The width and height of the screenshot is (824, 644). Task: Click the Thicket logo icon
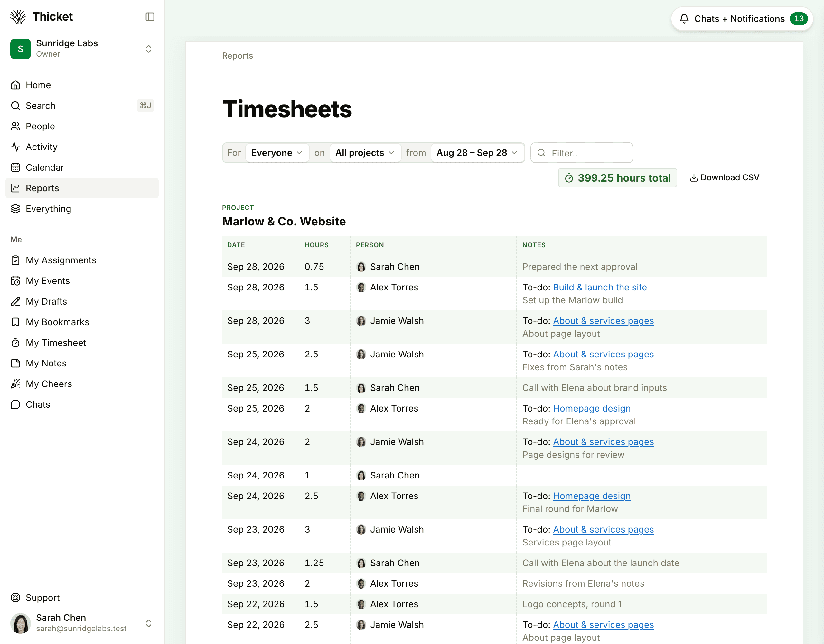pos(18,17)
